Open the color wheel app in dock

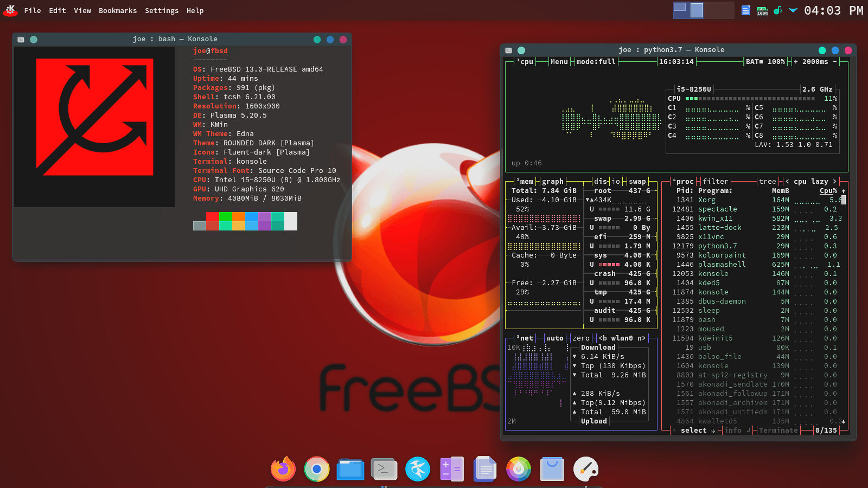coord(519,469)
